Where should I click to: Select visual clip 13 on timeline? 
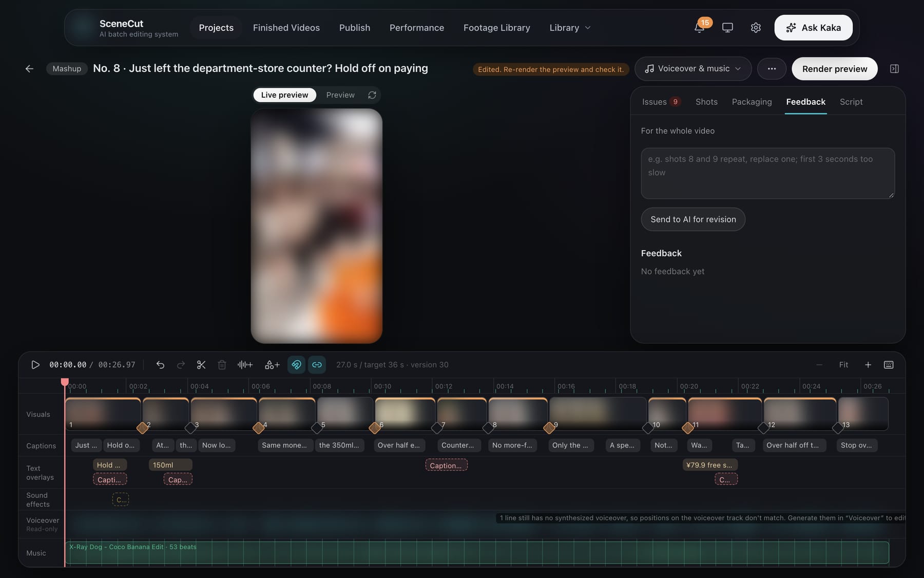click(x=863, y=414)
